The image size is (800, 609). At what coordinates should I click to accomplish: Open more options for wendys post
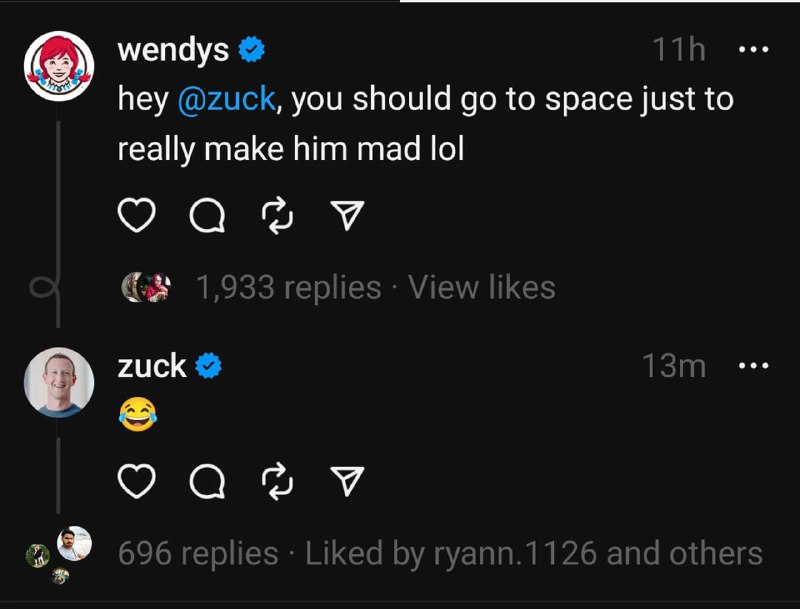752,49
